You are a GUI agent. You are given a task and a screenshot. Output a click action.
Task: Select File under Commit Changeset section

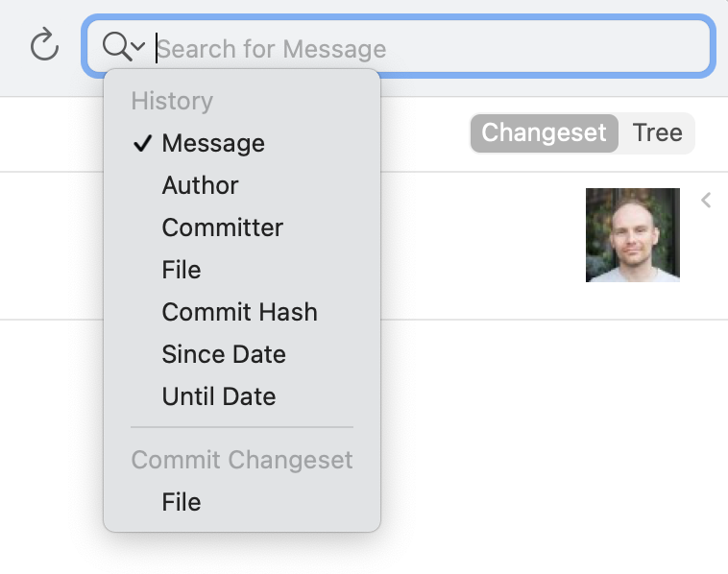182,502
